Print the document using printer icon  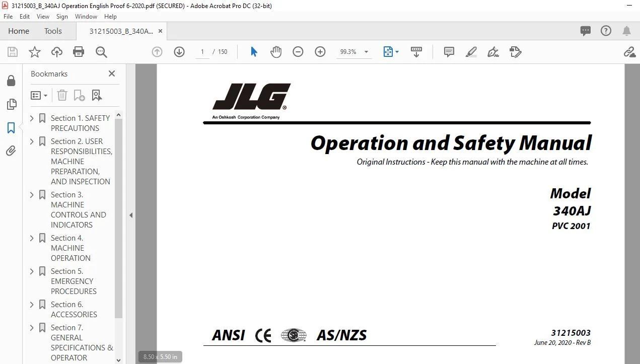[x=79, y=52]
